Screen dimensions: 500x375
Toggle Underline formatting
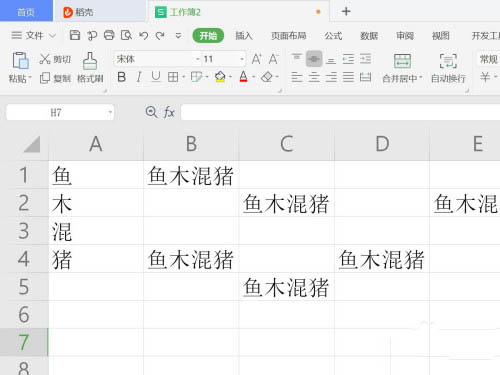[x=156, y=77]
